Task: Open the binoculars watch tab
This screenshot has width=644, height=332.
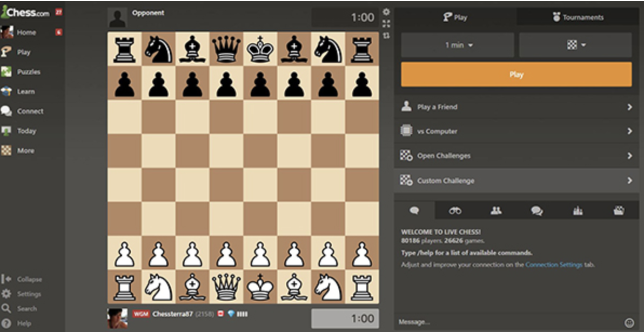Action: pos(455,211)
